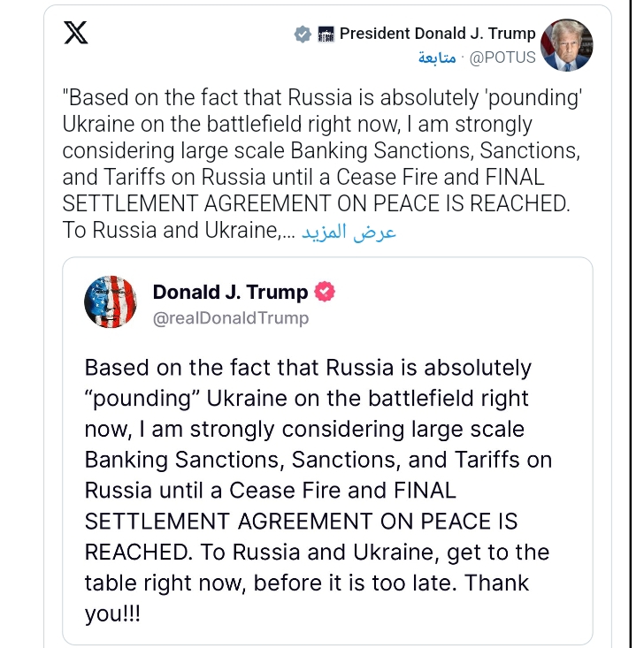
Task: Click the red verified badge on quoted post
Action: point(326,292)
